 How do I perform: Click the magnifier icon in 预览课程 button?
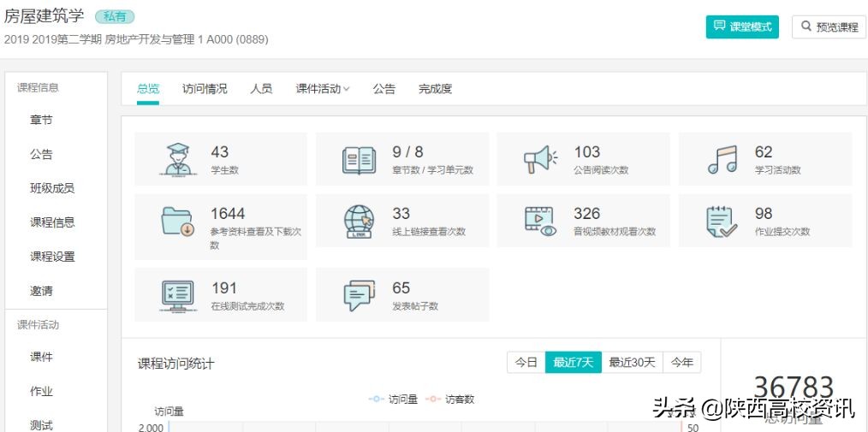pos(806,26)
